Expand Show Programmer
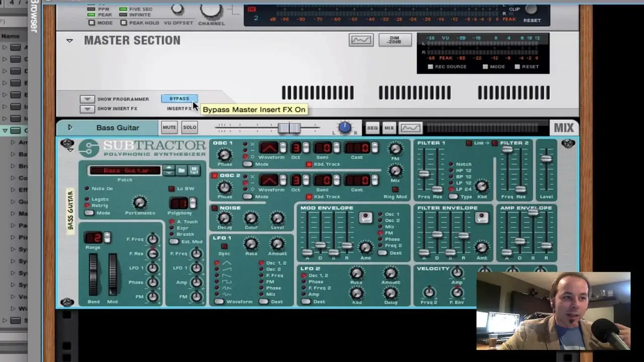The width and height of the screenshot is (644, 362). click(x=87, y=99)
